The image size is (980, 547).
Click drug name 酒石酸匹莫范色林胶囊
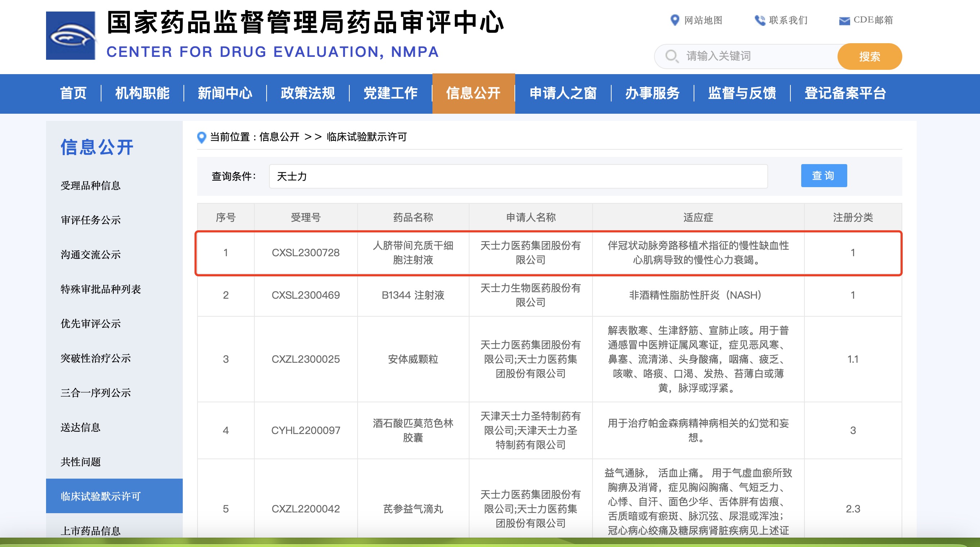pos(413,430)
